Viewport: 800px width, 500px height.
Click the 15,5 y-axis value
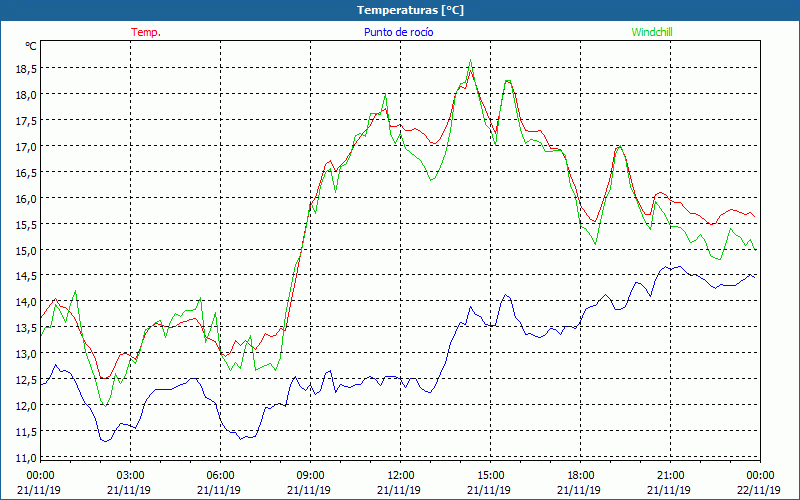pos(26,224)
